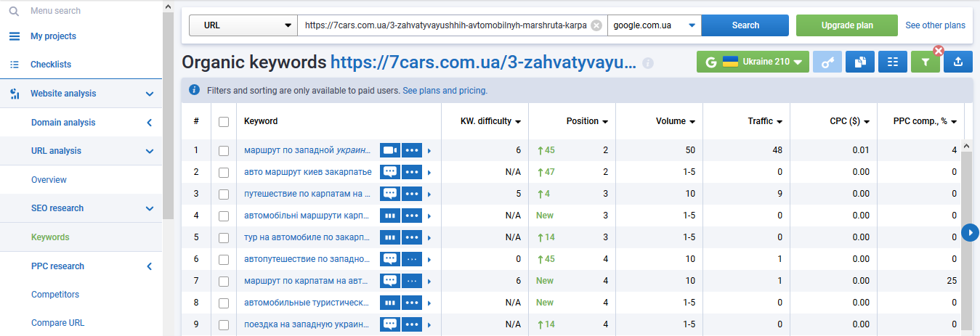Click SERP features icon for row 5
The width and height of the screenshot is (980, 336).
pos(390,237)
